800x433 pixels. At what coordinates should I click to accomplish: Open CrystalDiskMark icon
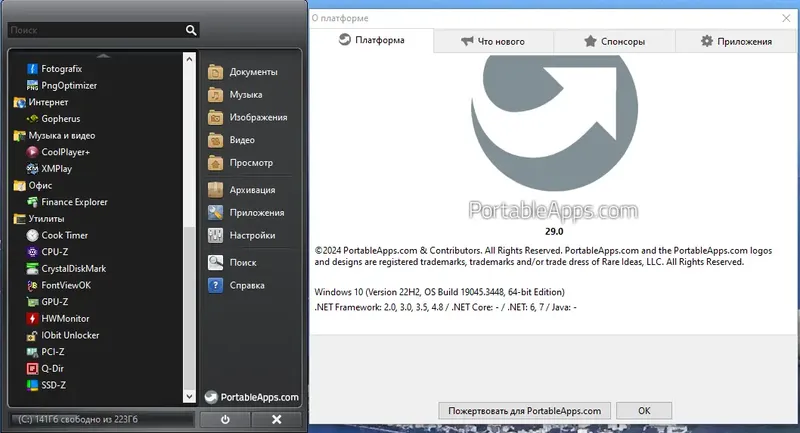[x=32, y=268]
